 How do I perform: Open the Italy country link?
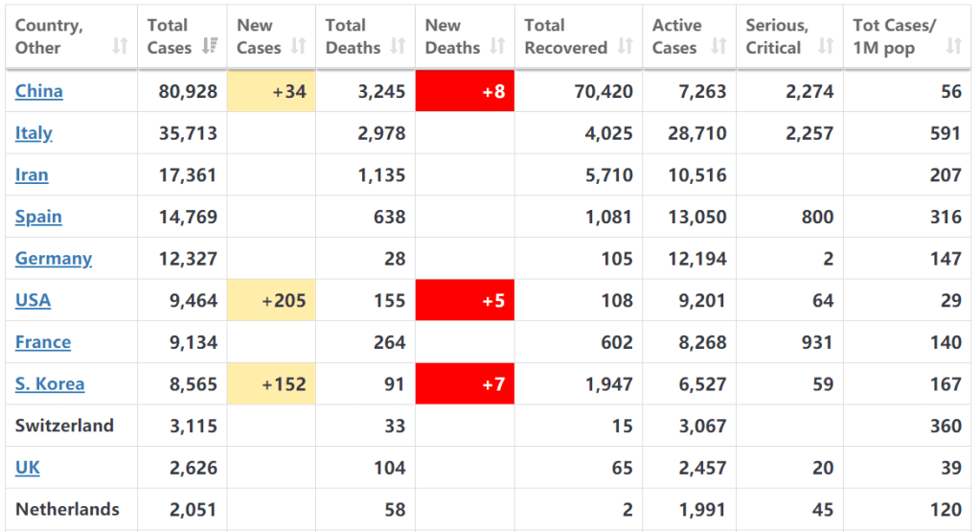(x=34, y=133)
